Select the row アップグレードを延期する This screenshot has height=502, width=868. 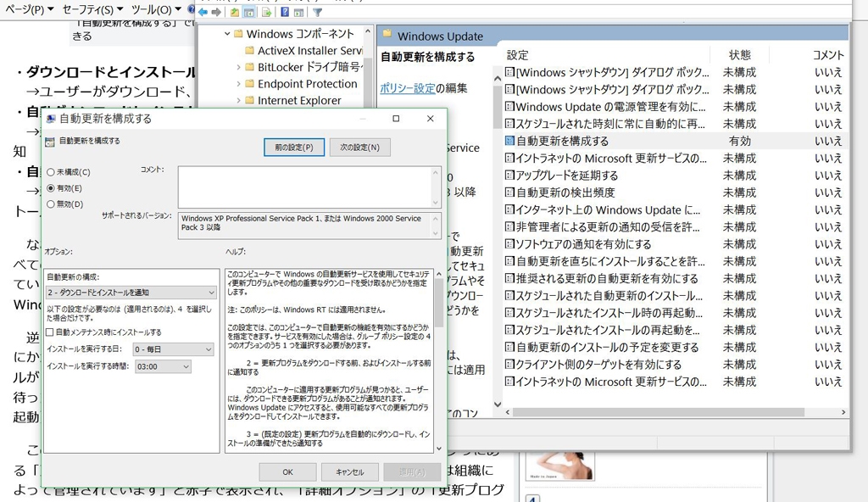676,175
